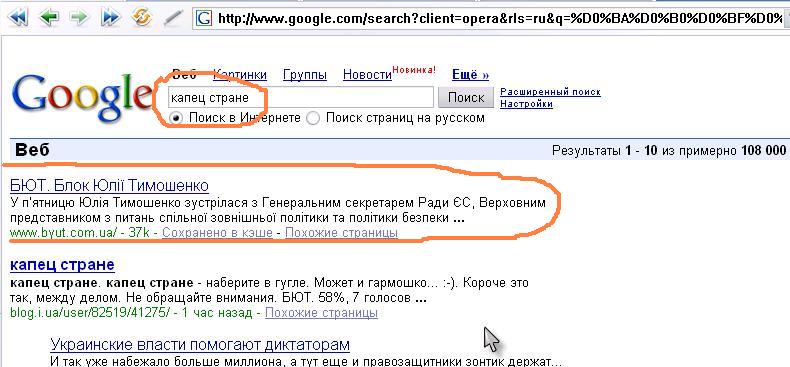Viewport: 790px width, 367px height.
Task: Open the капец стране blog result
Action: [x=62, y=265]
